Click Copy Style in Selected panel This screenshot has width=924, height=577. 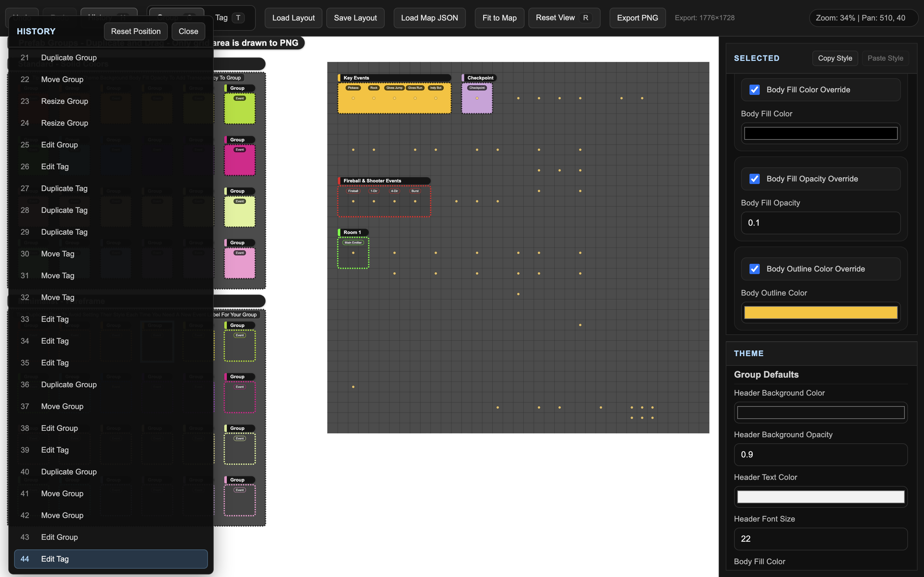(x=835, y=58)
